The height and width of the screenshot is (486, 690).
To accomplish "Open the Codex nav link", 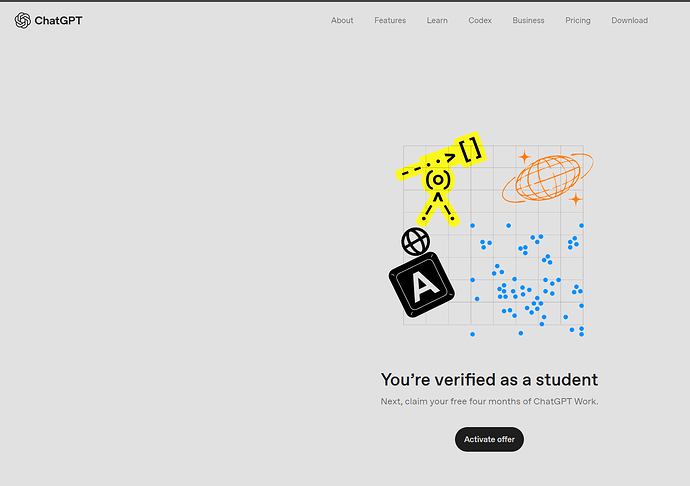I will point(480,20).
